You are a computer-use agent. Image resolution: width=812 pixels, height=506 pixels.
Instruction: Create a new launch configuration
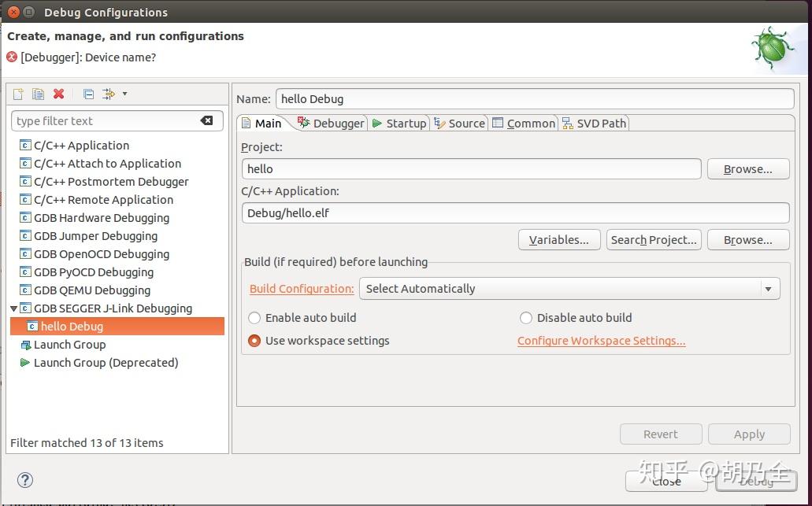coord(17,94)
